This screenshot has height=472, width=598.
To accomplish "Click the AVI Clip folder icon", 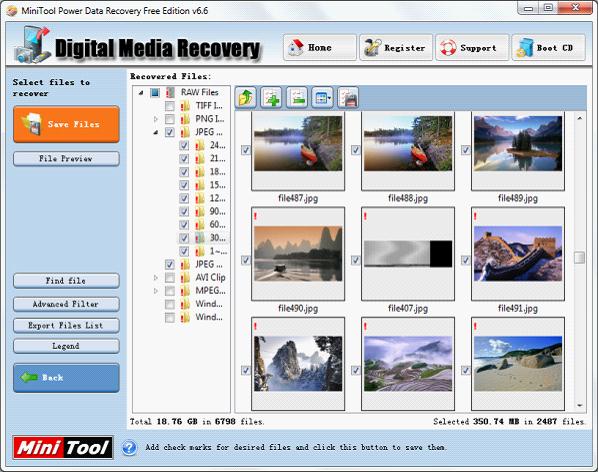I will coord(185,278).
